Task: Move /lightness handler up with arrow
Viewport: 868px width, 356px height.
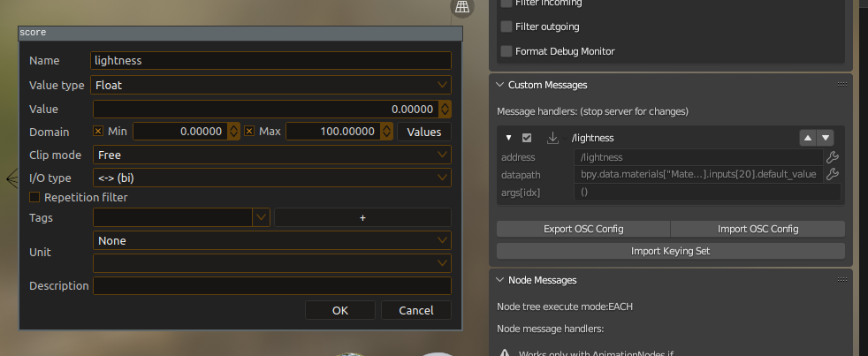Action: pyautogui.click(x=808, y=138)
